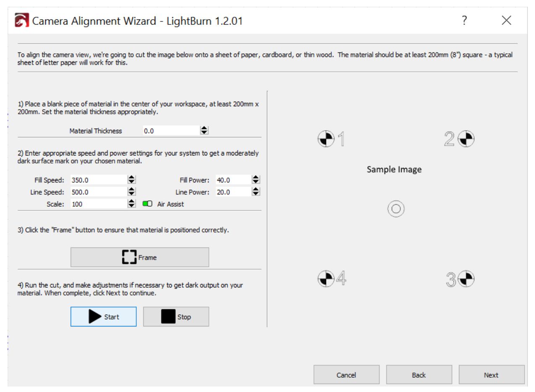Click the Fill Speed value field
The height and width of the screenshot is (392, 535).
click(x=99, y=180)
